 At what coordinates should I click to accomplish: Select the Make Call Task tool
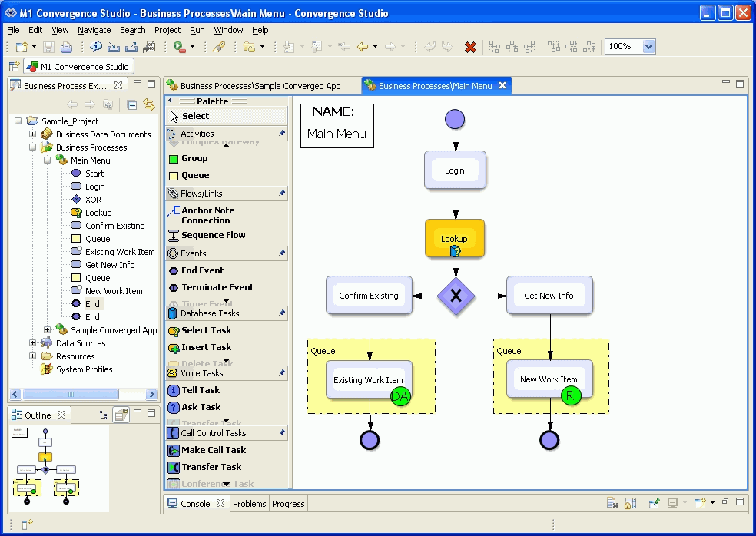pyautogui.click(x=213, y=450)
